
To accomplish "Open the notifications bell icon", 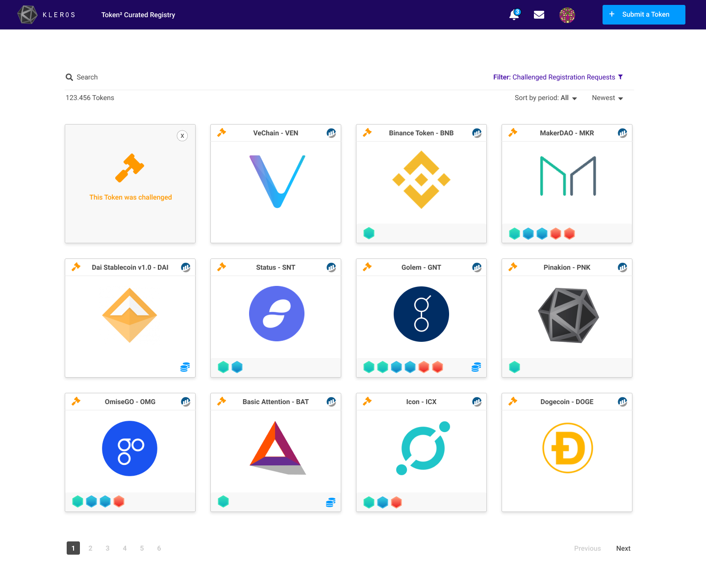I will (514, 15).
